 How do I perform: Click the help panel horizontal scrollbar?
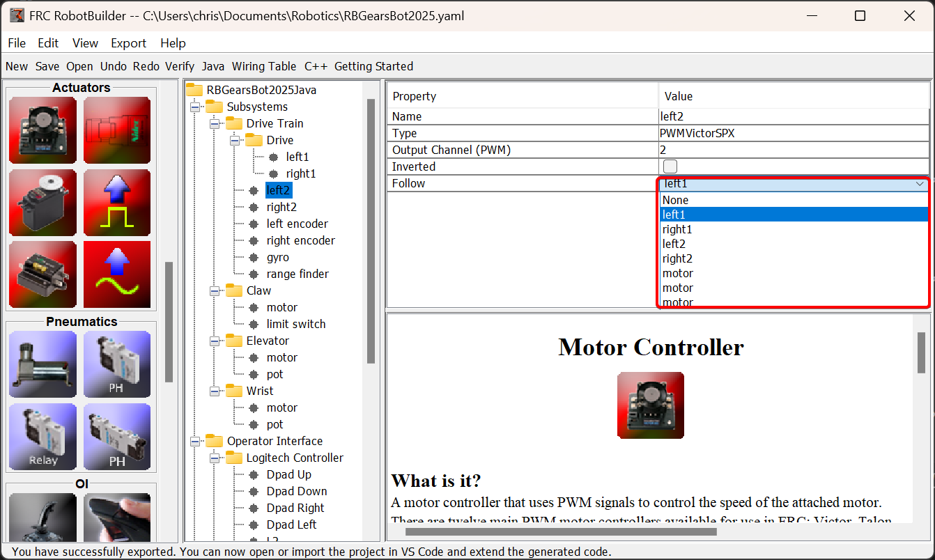(x=561, y=532)
